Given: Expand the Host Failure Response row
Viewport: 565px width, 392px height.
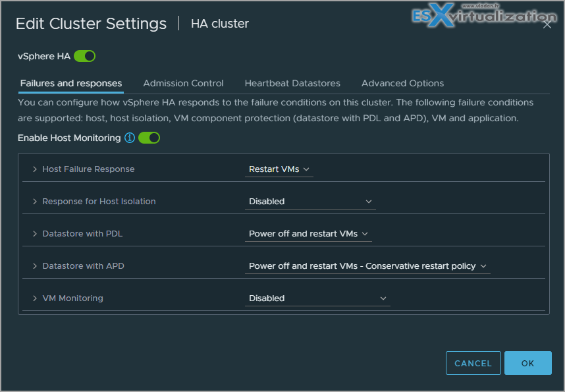Looking at the screenshot, I should 35,169.
